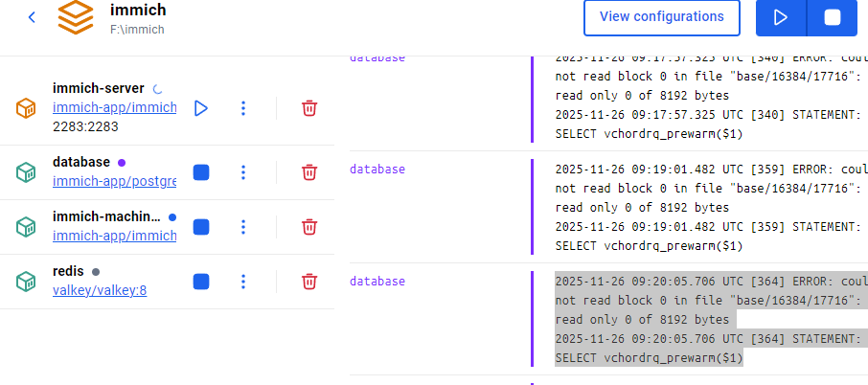Stop the database container
The width and height of the screenshot is (868, 385).
point(201,172)
